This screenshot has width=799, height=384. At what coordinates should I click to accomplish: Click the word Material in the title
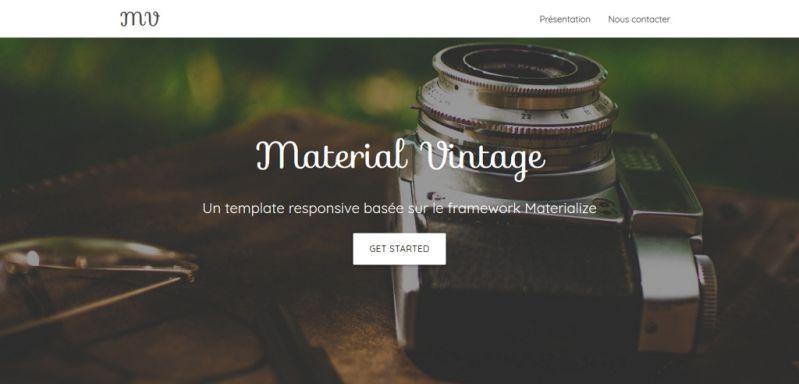point(331,155)
